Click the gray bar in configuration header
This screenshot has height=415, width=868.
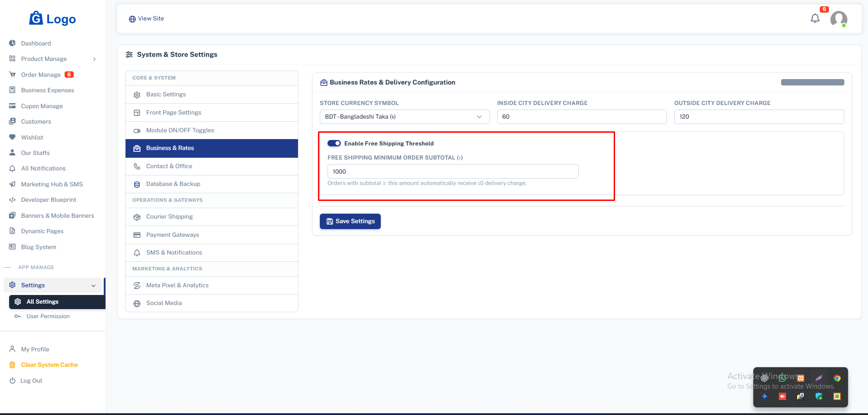[x=812, y=82]
